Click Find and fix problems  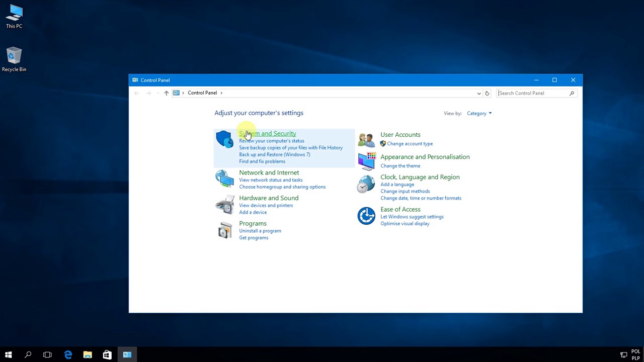click(x=262, y=161)
